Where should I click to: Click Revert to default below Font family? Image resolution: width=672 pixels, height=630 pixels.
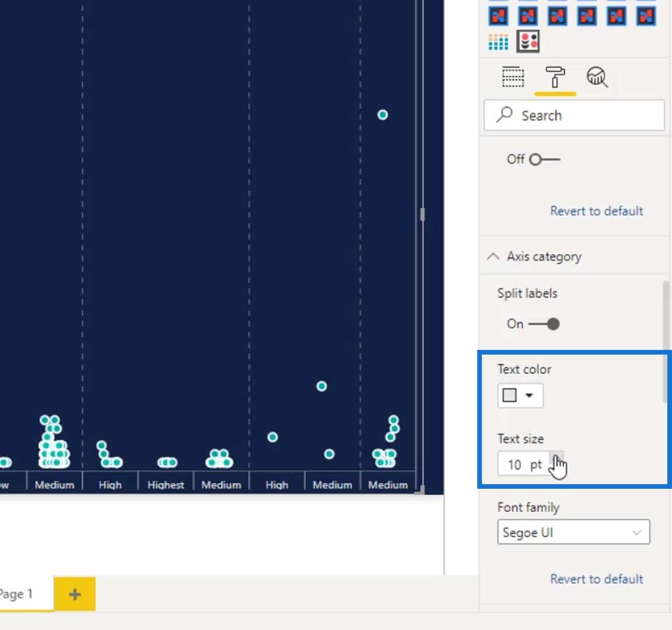597,579
